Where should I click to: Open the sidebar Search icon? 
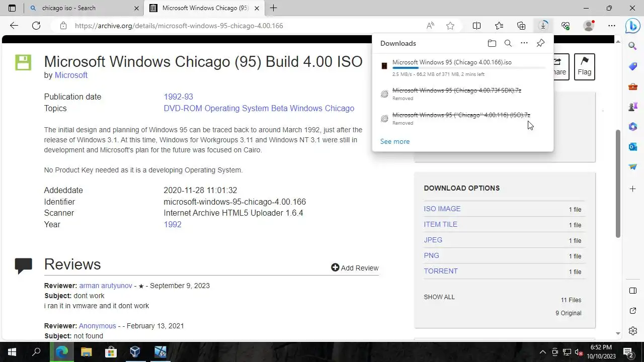633,46
